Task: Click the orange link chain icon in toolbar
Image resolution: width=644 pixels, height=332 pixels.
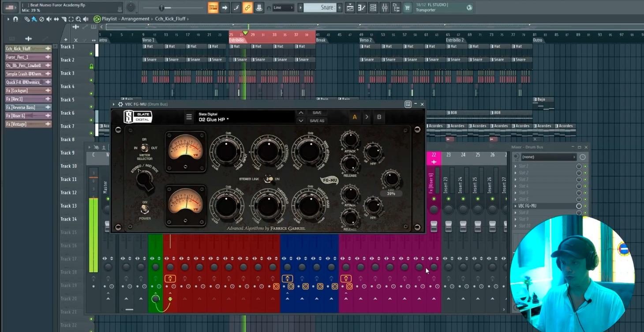Action: click(247, 8)
